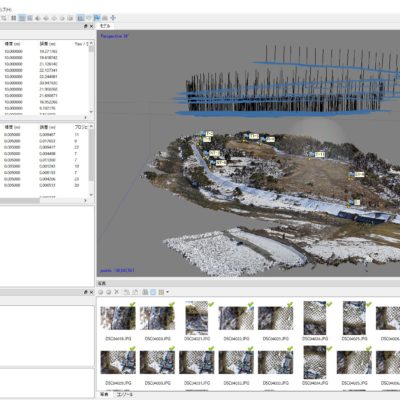This screenshot has width=400, height=400.
Task: Click the reset filter icon in Photos toolbar
Action: click(x=145, y=292)
